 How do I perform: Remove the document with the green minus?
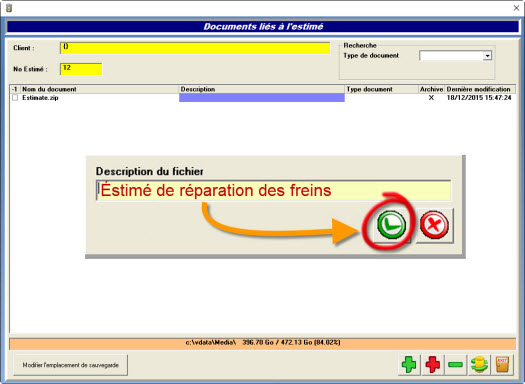point(455,365)
